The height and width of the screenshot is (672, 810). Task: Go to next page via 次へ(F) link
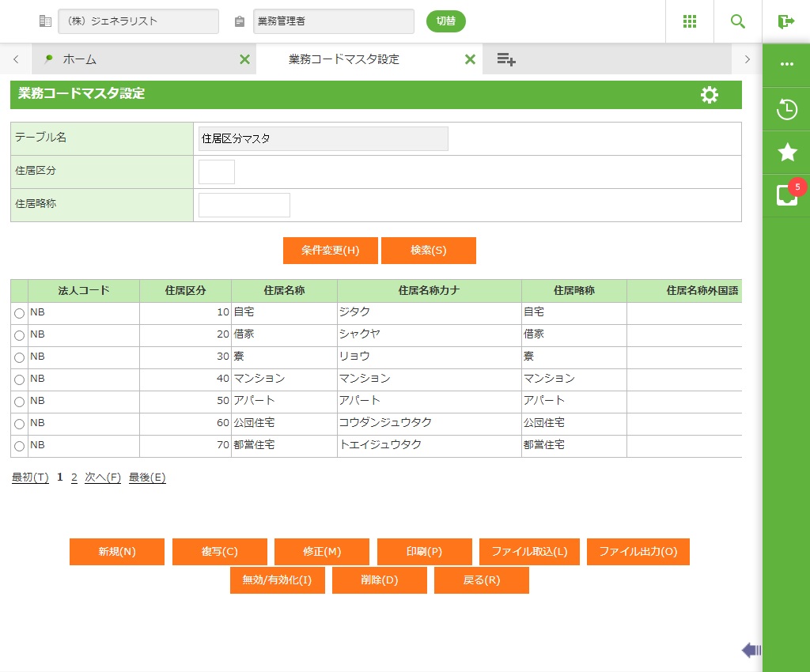pyautogui.click(x=103, y=478)
